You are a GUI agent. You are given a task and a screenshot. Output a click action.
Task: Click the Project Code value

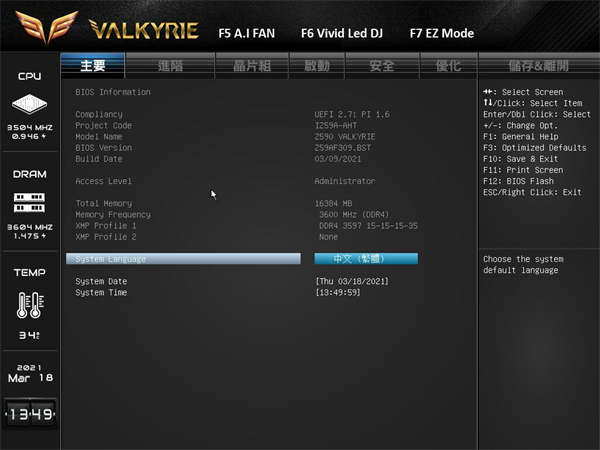(x=336, y=126)
